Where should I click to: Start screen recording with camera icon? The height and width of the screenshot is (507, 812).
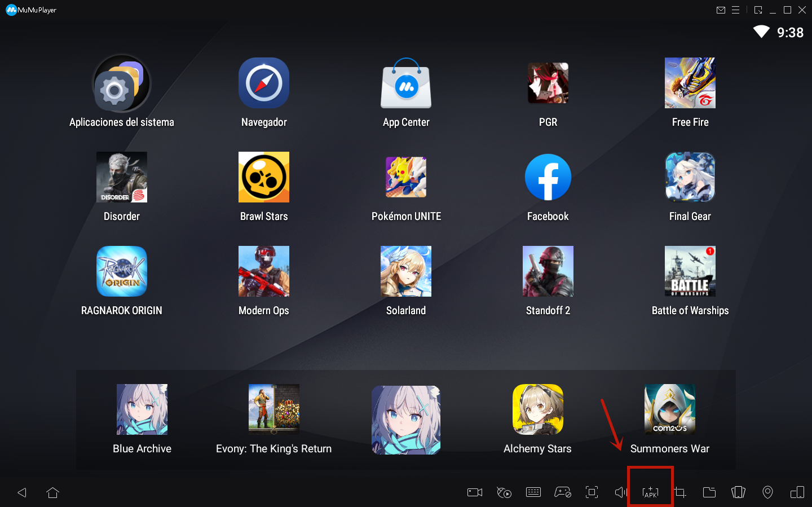click(x=475, y=492)
